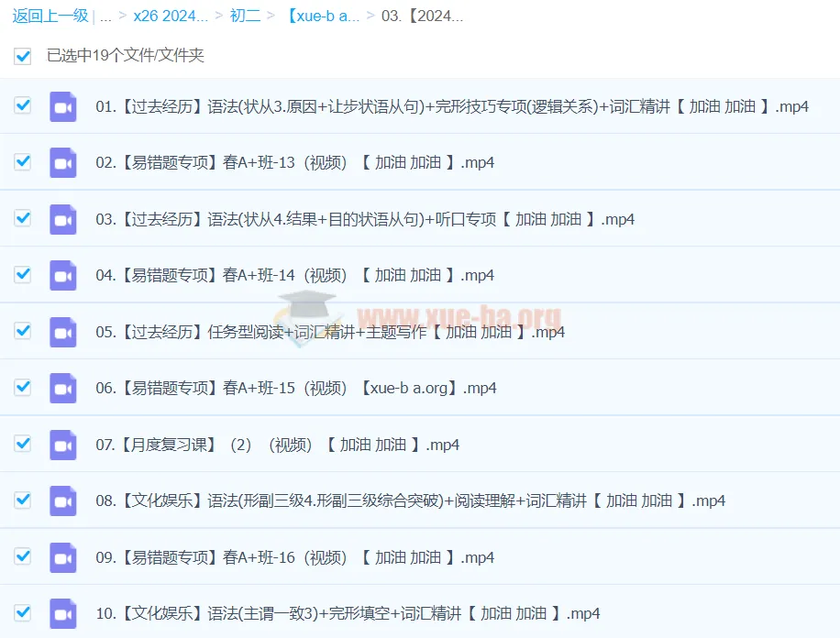Open file 05 任务型阅读+词汇精讲 by name

tap(329, 333)
